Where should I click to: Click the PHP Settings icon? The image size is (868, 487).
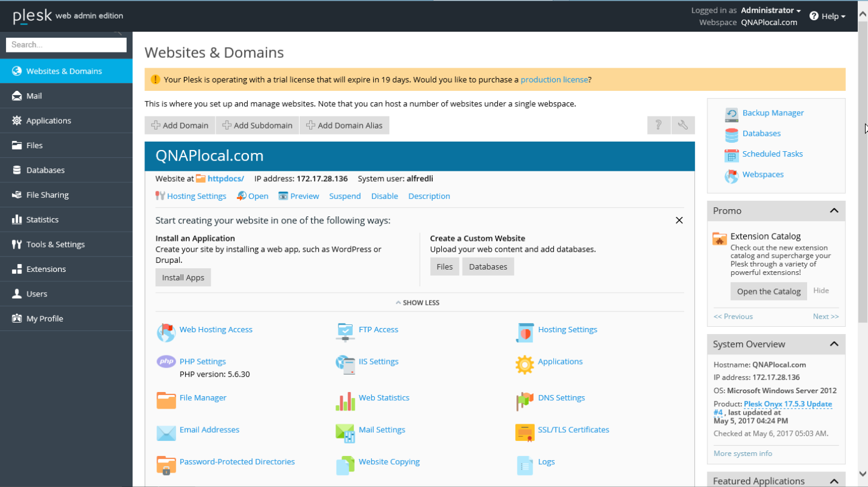click(x=166, y=362)
